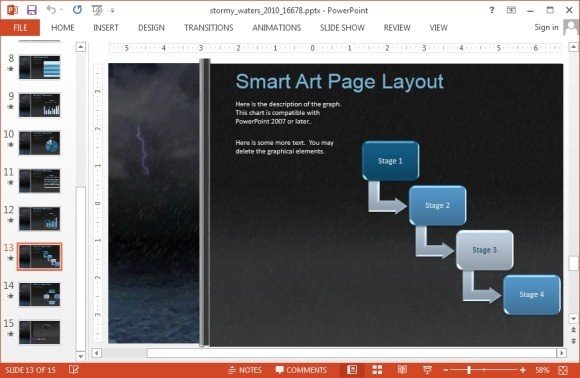
Task: Toggle Normal view button in status bar
Action: [x=352, y=369]
